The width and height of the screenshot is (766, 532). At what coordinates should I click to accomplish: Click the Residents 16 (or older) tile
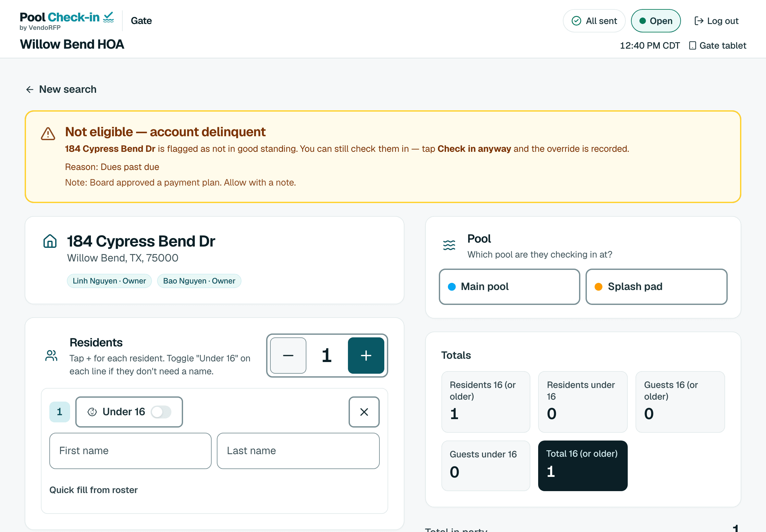tap(486, 402)
